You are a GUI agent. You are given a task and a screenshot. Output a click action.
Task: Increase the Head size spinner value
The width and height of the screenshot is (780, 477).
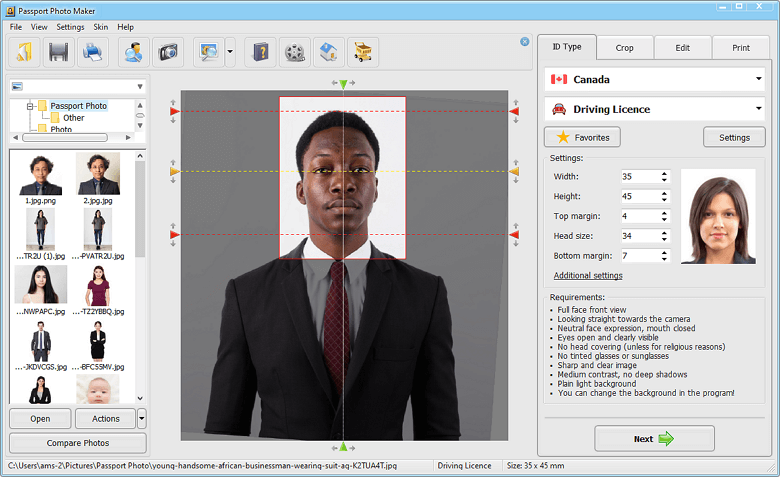point(664,233)
